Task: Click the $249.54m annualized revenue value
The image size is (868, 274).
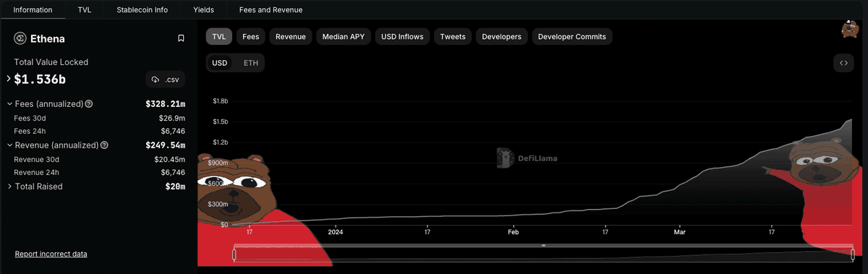Action: tap(166, 145)
